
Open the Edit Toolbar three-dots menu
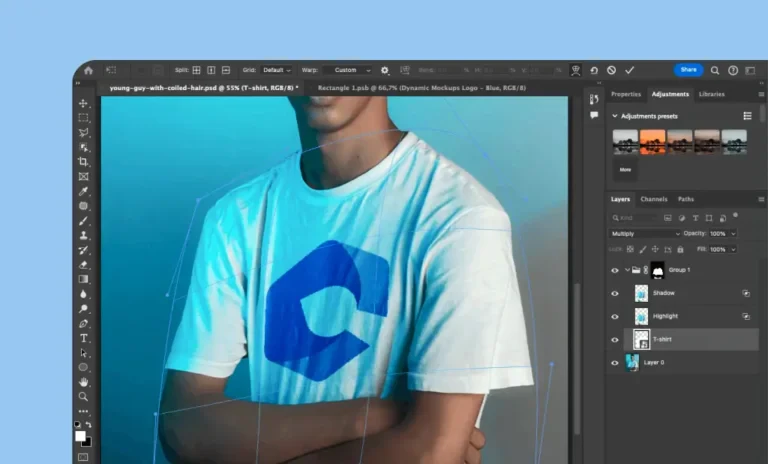coord(83,412)
